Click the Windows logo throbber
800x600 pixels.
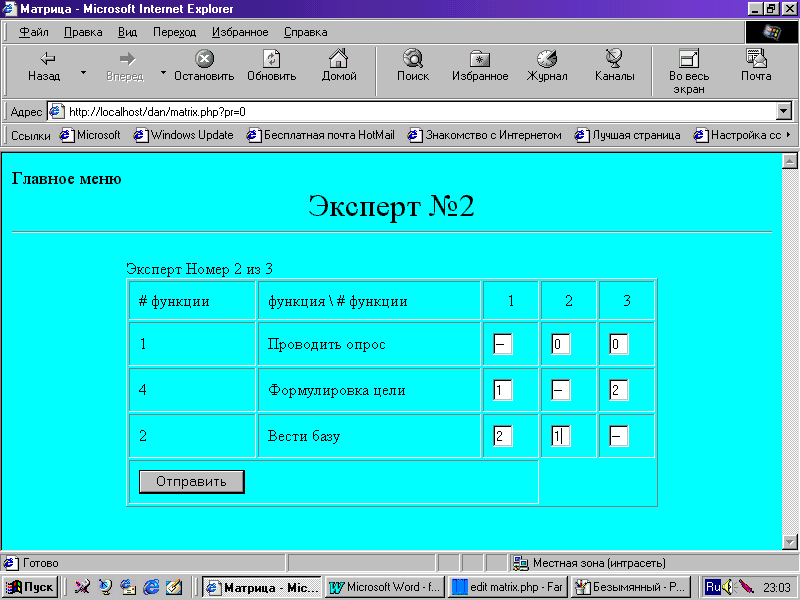(771, 32)
